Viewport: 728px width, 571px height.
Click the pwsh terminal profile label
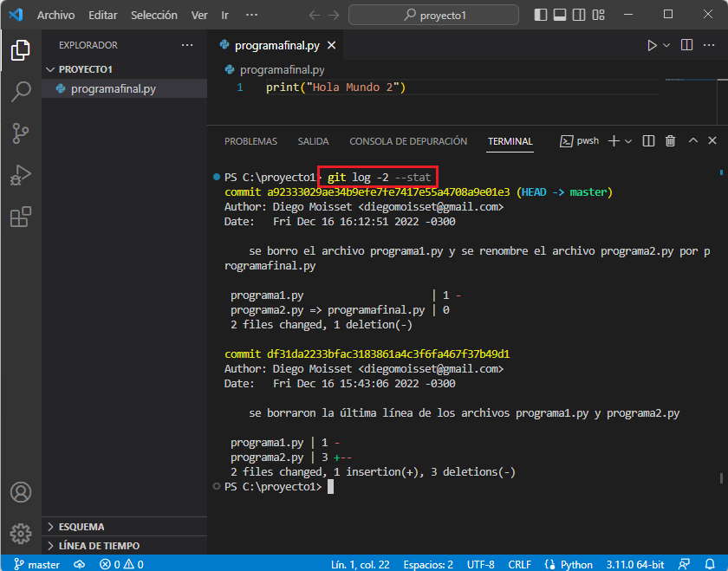(580, 140)
